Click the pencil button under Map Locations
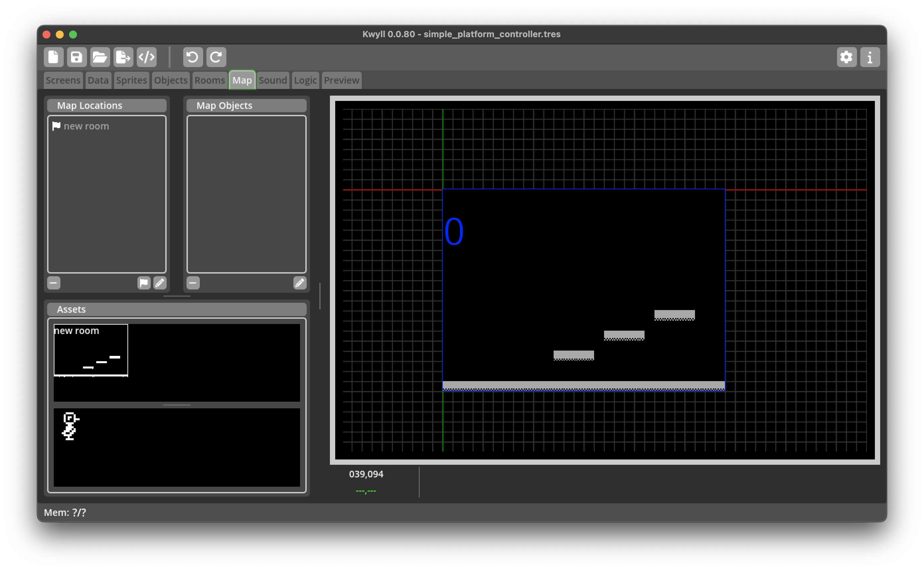 [160, 283]
